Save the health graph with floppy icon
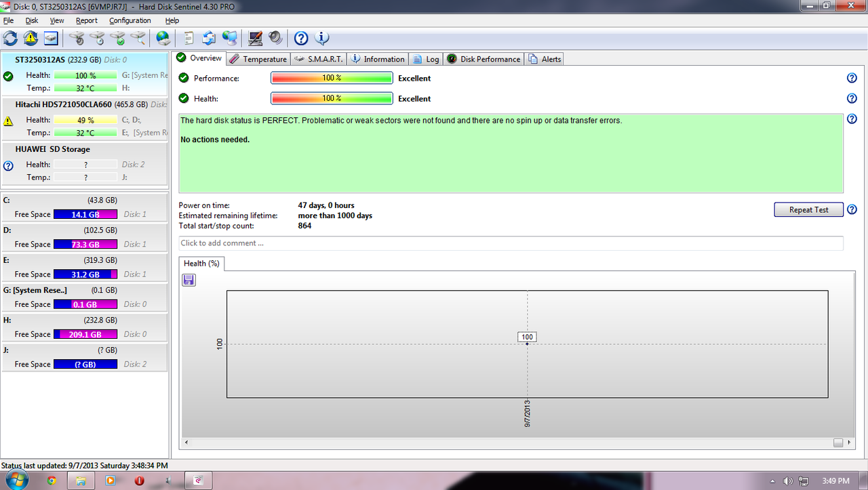Viewport: 868px width, 490px height. pos(189,280)
